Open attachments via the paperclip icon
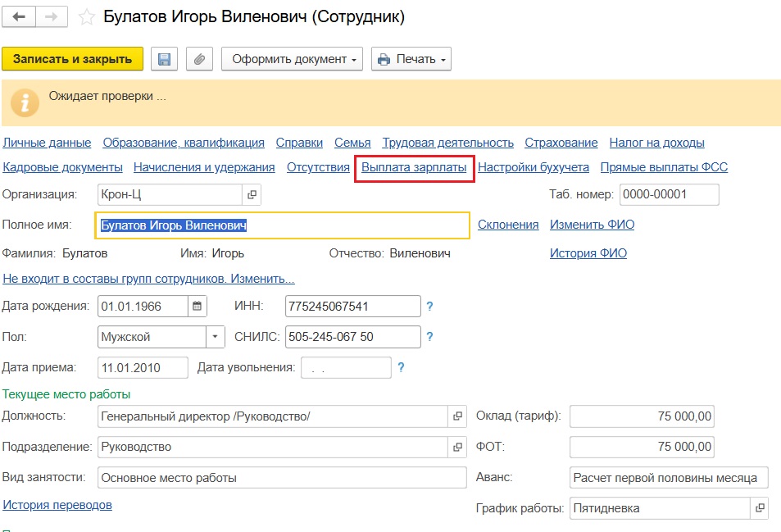The image size is (781, 532). tap(199, 58)
